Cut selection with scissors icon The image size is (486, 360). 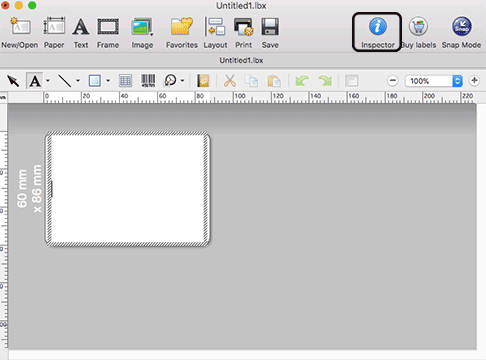pos(230,81)
